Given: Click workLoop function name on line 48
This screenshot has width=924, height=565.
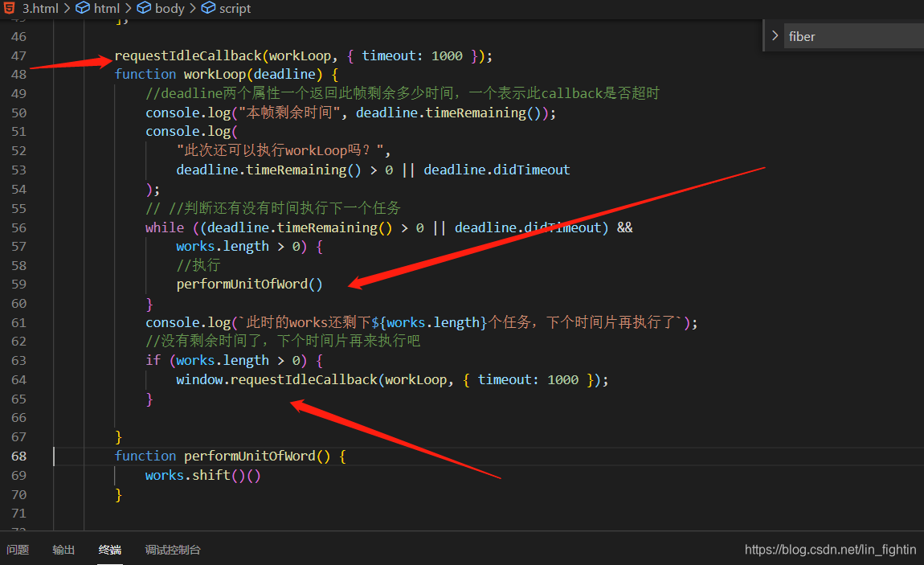Looking at the screenshot, I should (x=215, y=74).
